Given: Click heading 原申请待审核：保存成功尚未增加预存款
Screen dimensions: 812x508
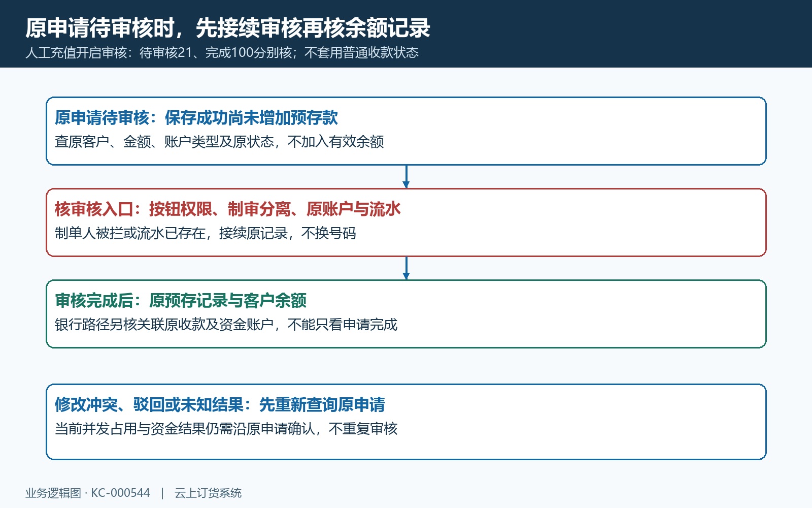Looking at the screenshot, I should point(196,118).
